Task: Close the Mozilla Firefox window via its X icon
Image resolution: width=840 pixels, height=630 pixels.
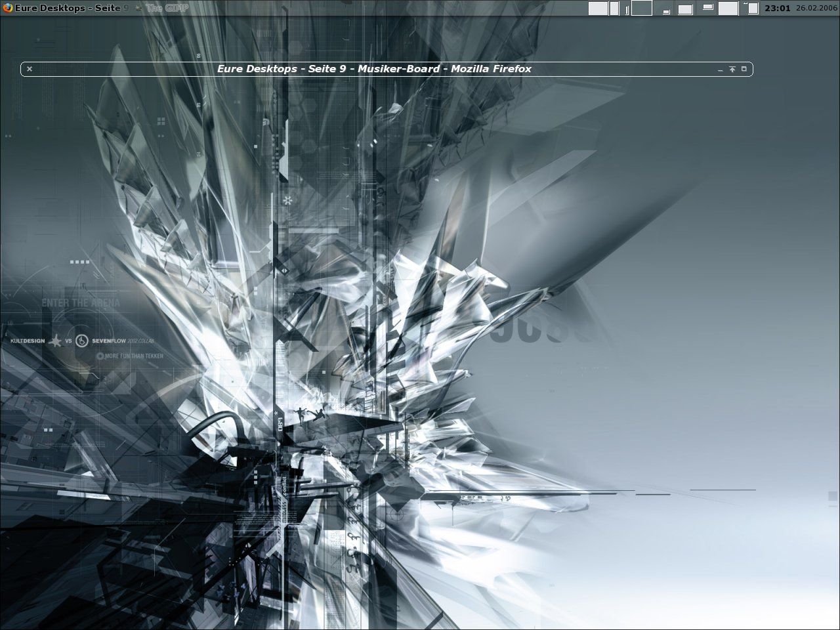Action: click(30, 69)
